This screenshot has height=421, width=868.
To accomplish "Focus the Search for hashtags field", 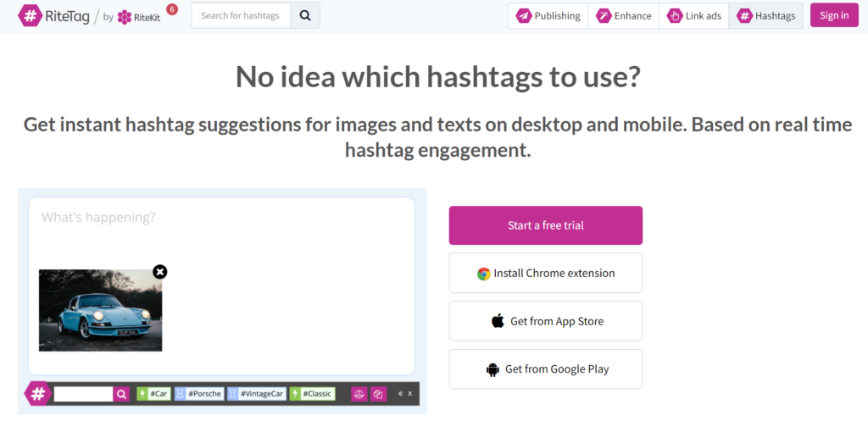I will point(241,15).
